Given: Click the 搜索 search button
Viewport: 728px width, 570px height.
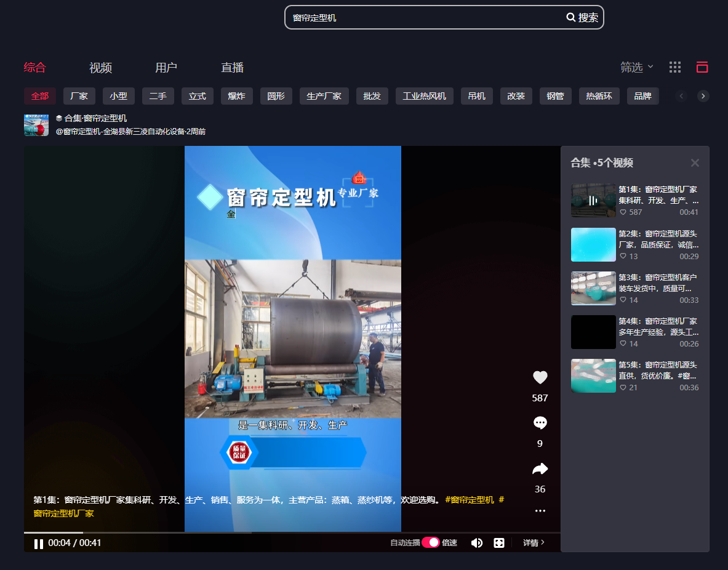Looking at the screenshot, I should pos(582,18).
